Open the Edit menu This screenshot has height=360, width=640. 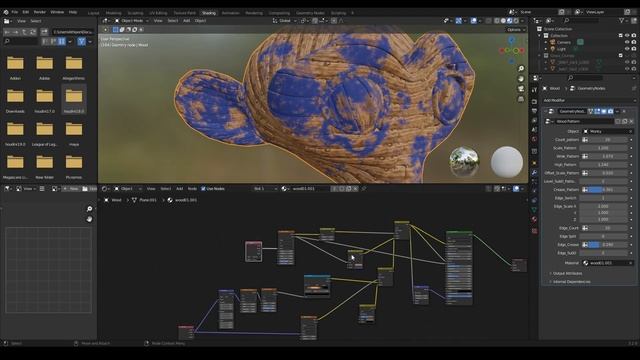point(26,12)
